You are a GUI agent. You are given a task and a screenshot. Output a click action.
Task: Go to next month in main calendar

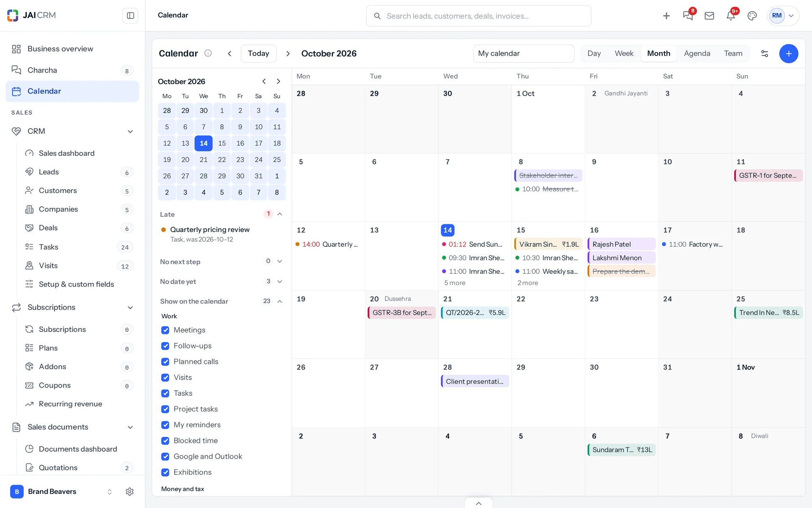point(288,53)
